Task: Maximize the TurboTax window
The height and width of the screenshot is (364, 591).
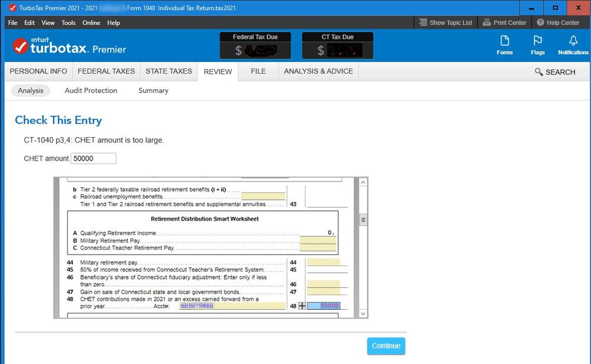Action: [x=555, y=8]
